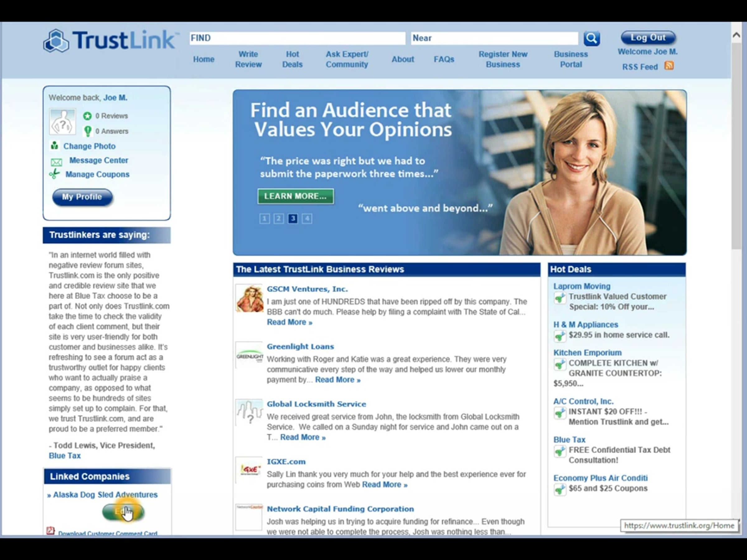Open Greenlight Loans review title

point(300,346)
